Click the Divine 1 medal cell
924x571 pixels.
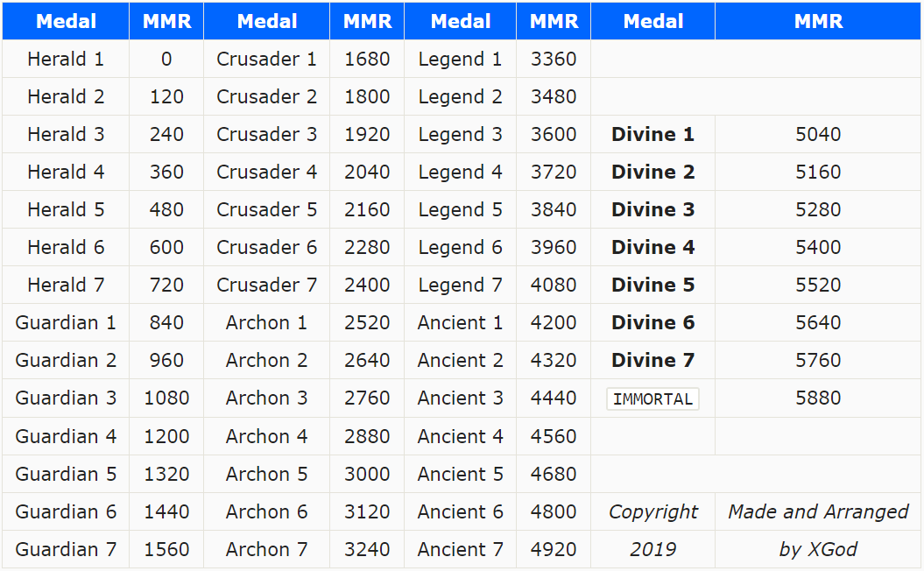click(x=652, y=135)
